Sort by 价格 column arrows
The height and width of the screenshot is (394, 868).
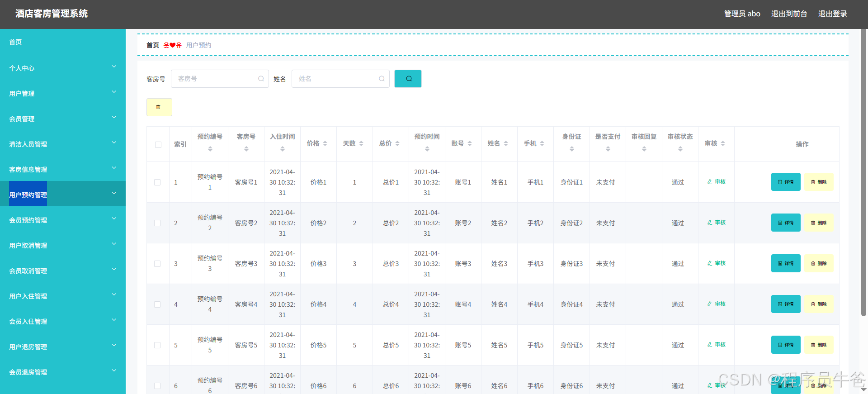(x=325, y=143)
